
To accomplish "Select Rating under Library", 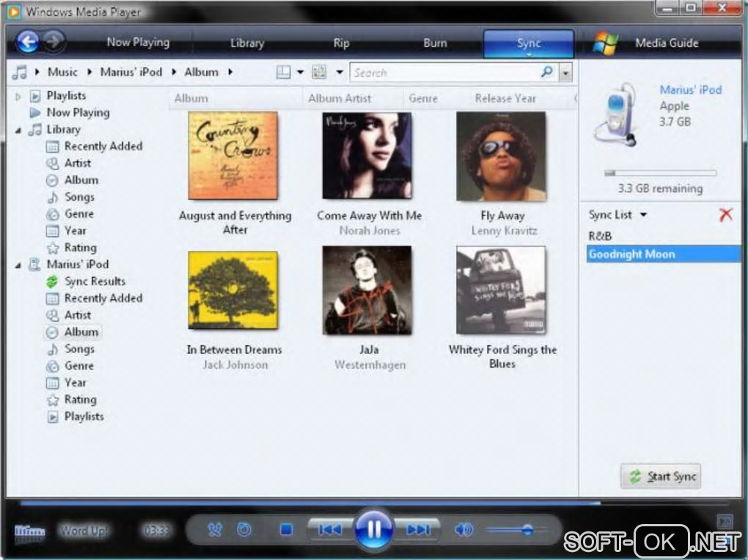I will pyautogui.click(x=80, y=248).
